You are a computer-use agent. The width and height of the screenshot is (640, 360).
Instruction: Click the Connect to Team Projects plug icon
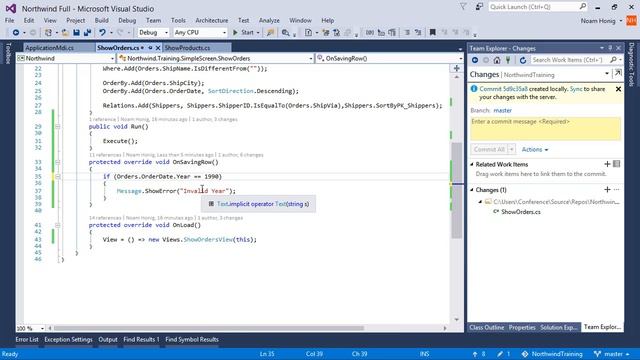[x=508, y=60]
